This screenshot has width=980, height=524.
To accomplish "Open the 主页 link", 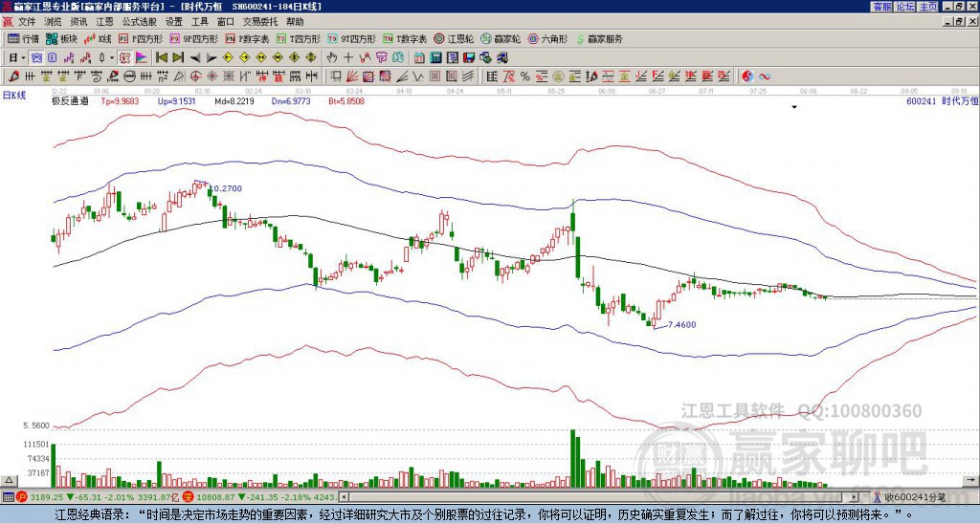I will point(927,7).
